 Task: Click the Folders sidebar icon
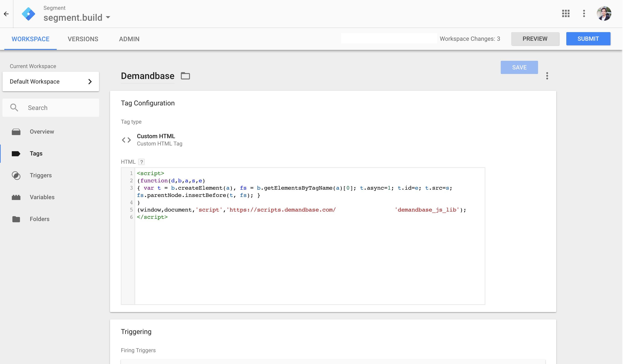16,219
